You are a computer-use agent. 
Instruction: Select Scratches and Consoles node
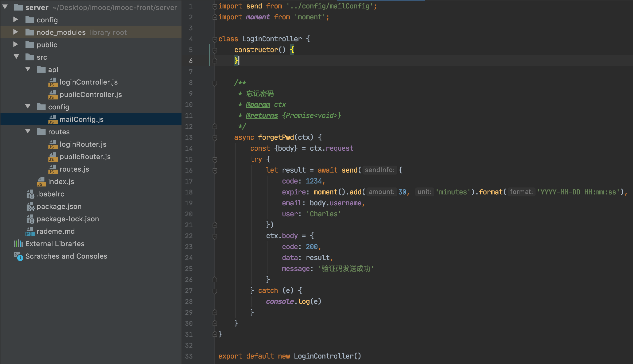(x=66, y=256)
